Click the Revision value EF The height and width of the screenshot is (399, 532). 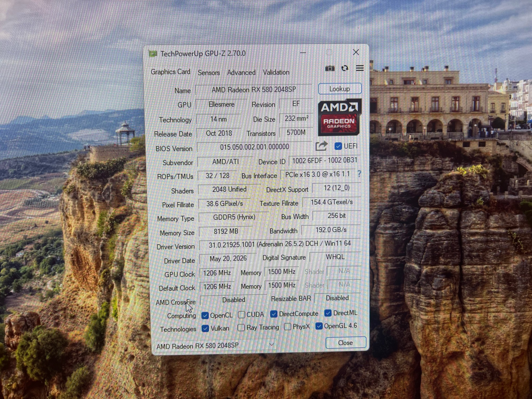296,104
